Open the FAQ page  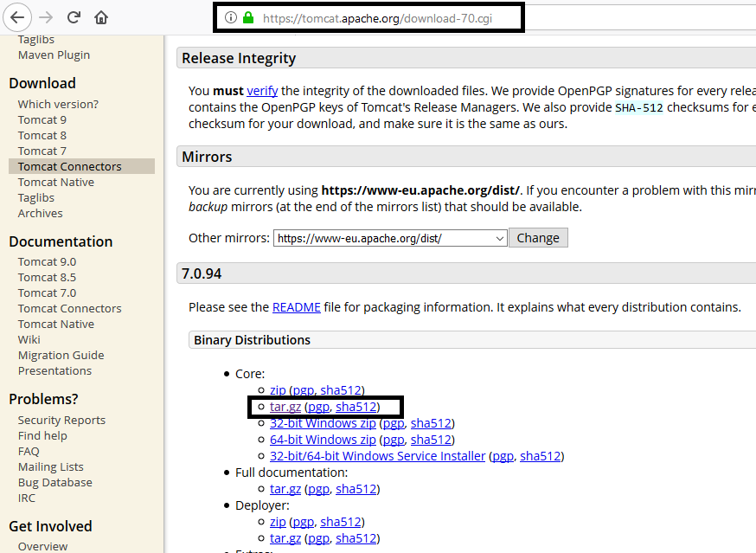pos(29,451)
